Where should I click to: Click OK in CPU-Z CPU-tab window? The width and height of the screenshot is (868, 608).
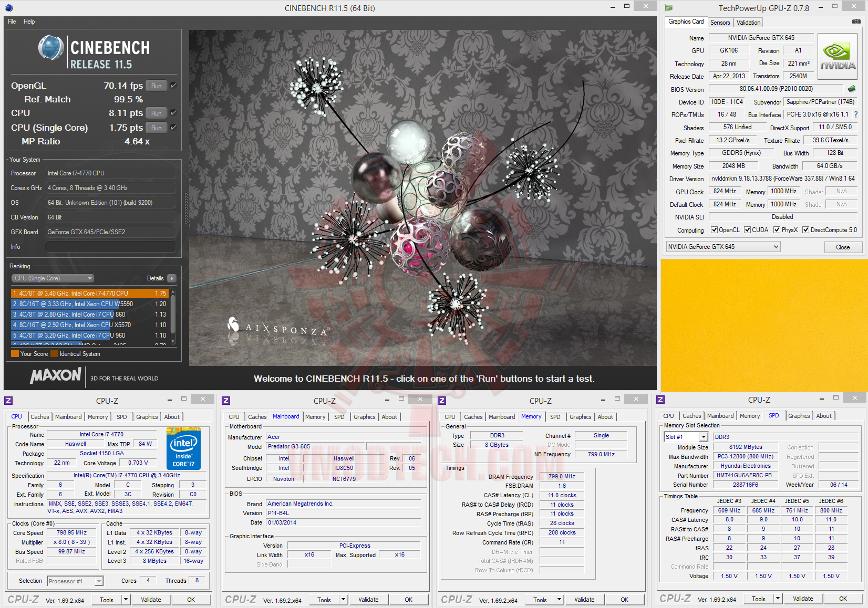pyautogui.click(x=191, y=600)
